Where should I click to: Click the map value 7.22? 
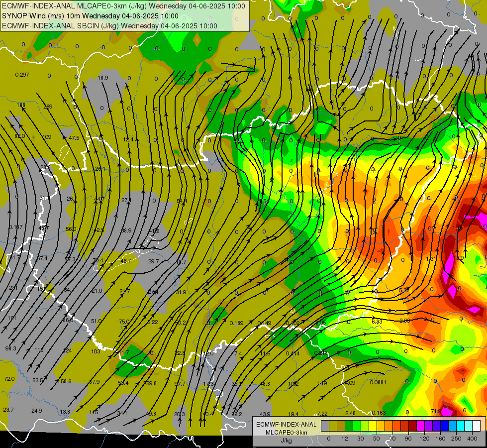click(x=322, y=414)
